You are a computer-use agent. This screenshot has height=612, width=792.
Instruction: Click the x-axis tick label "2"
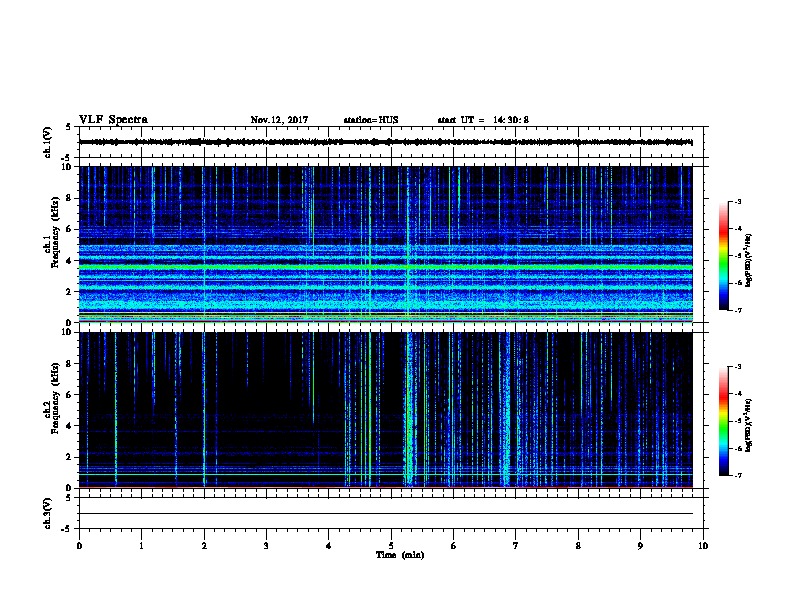point(204,545)
